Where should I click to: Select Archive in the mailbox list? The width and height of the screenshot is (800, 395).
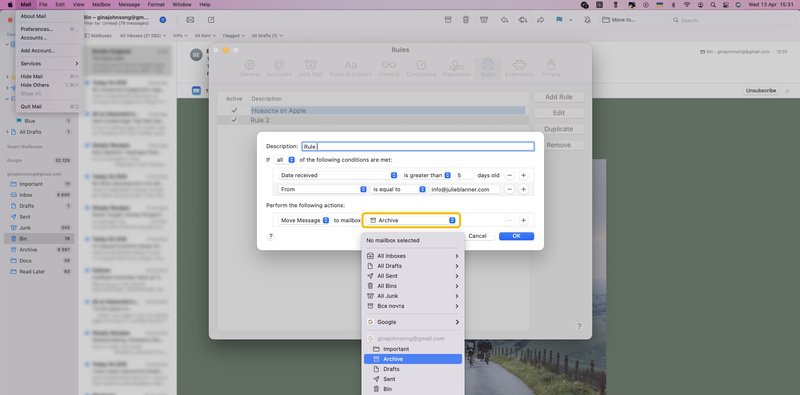click(x=413, y=359)
